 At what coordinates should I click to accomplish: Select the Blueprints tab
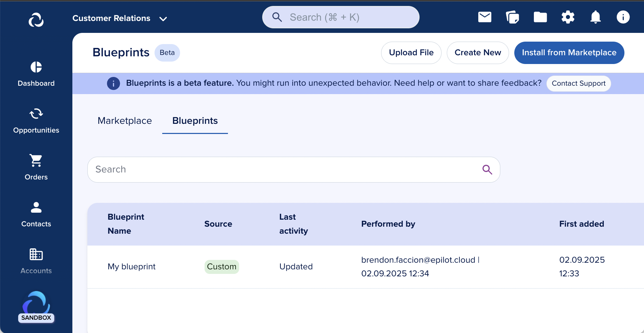(195, 121)
